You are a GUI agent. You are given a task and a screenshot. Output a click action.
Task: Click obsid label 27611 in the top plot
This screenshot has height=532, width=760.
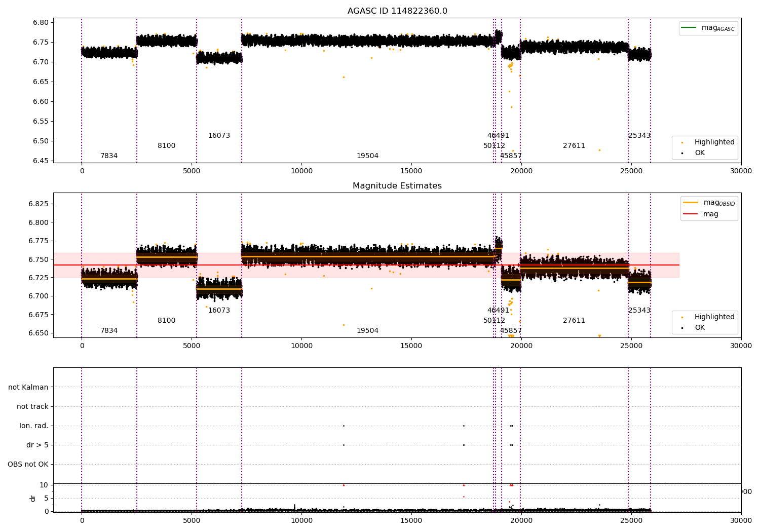coord(574,146)
